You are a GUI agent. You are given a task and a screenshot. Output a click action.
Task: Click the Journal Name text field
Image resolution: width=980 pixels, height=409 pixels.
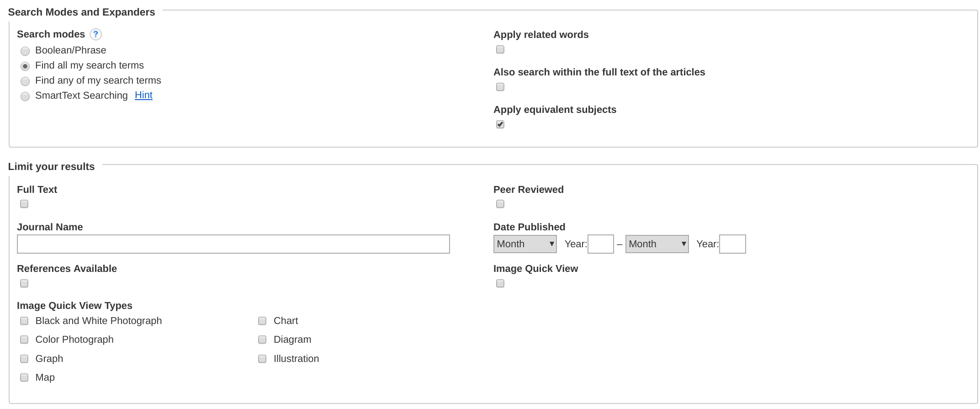click(233, 244)
